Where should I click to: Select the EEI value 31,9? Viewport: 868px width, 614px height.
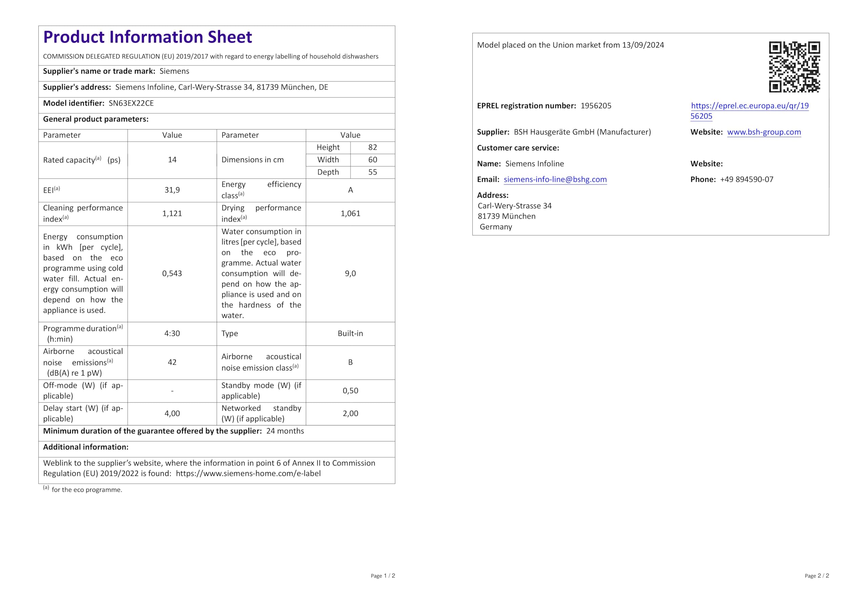click(172, 190)
